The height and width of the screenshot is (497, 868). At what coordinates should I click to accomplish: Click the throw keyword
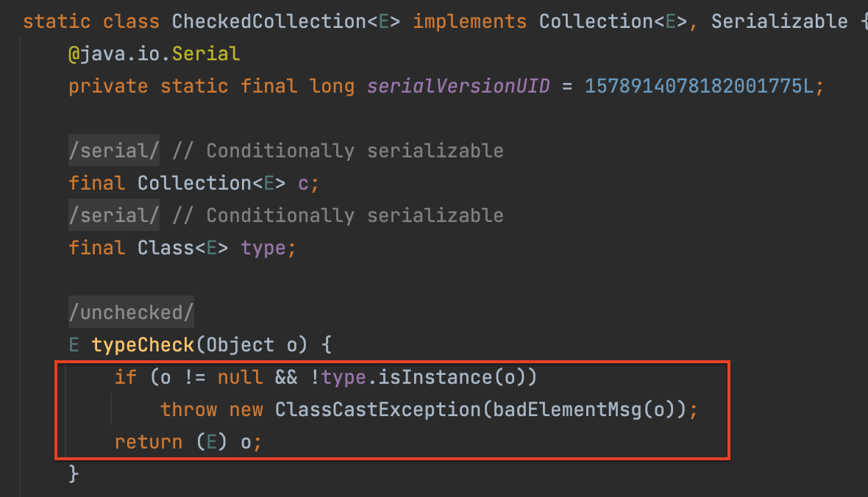coord(188,410)
